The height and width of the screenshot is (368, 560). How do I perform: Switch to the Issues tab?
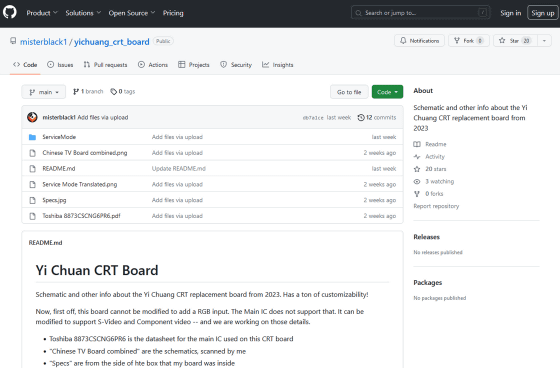pos(60,65)
